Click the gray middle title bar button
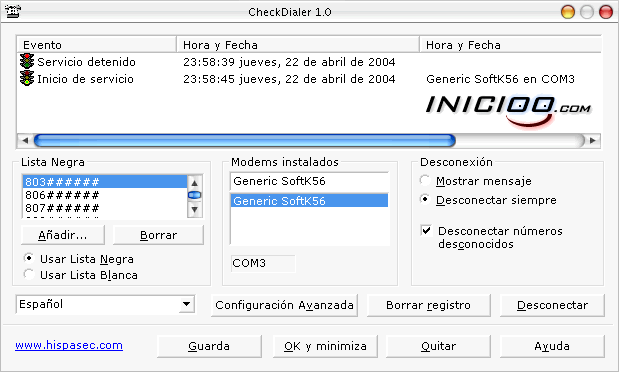This screenshot has width=619, height=372. pyautogui.click(x=587, y=12)
